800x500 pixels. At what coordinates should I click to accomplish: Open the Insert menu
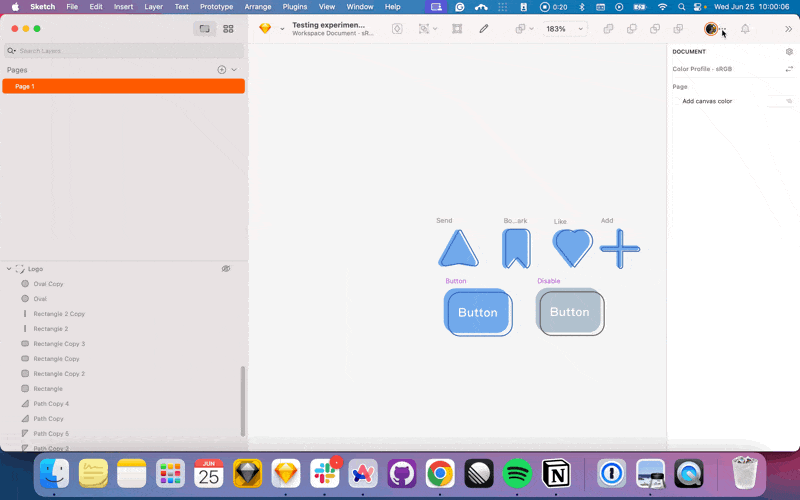pos(123,7)
